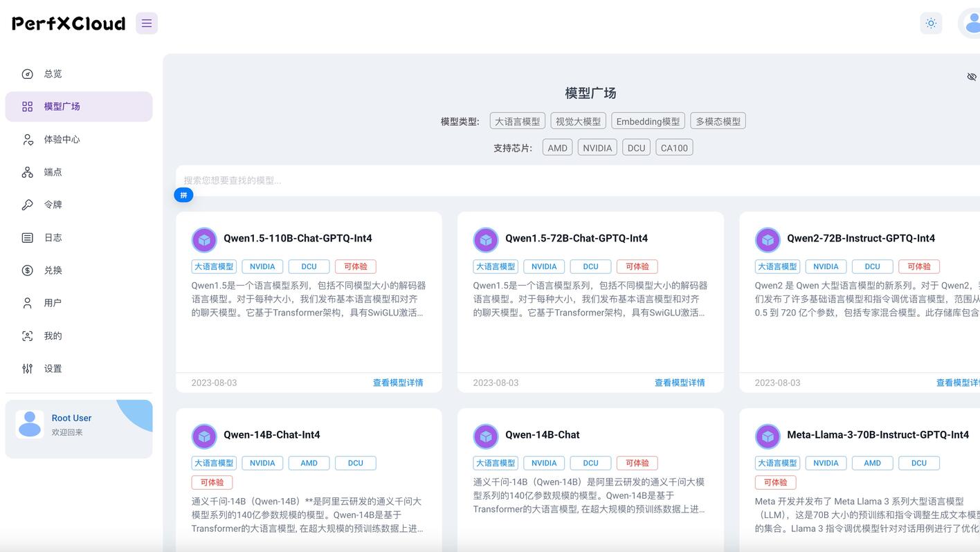Click the PerfXCloud logo

[69, 24]
